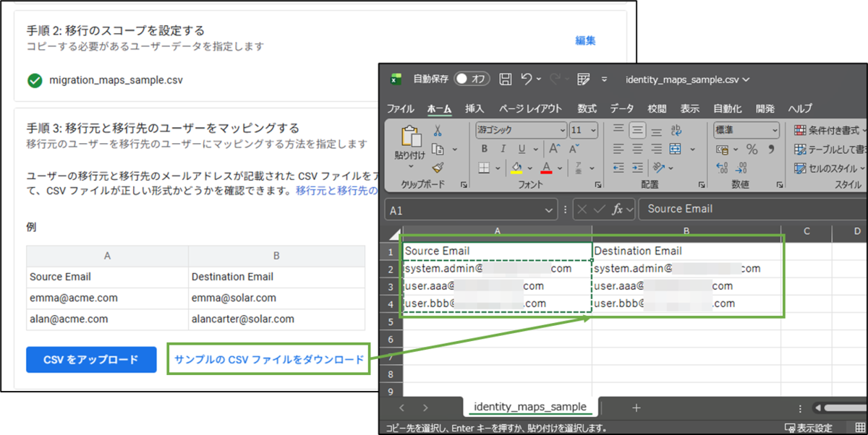Screen dimensions: 868x435
Task: Click the yellow fill color bucket
Action: coord(516,168)
